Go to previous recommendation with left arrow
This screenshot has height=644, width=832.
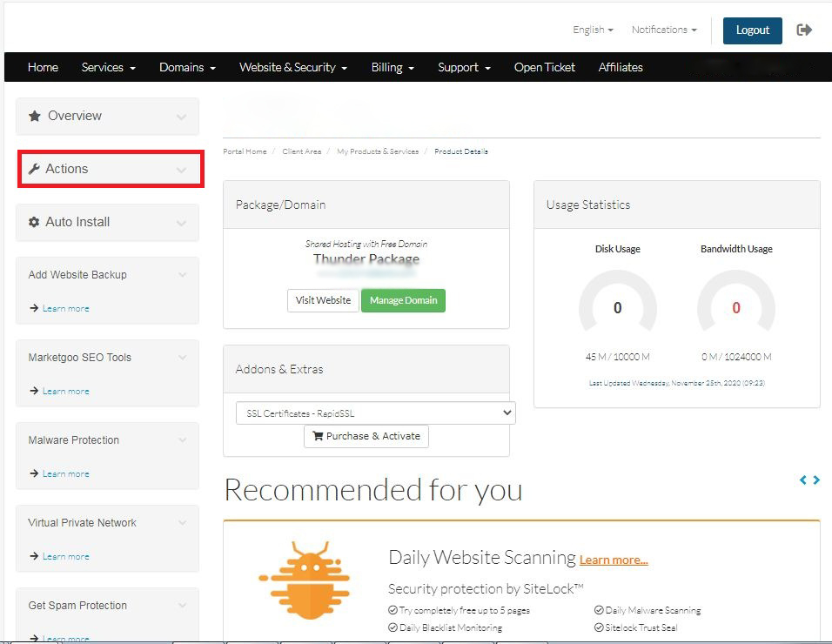click(803, 480)
